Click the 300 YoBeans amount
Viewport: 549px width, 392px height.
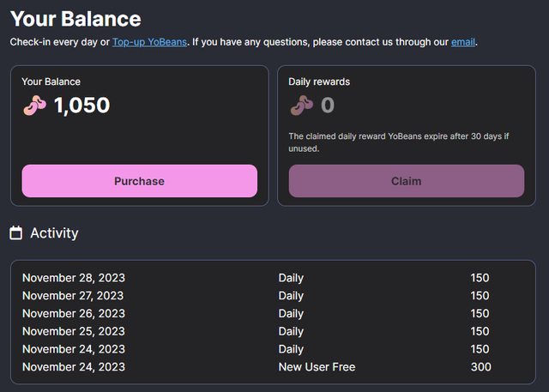(480, 367)
